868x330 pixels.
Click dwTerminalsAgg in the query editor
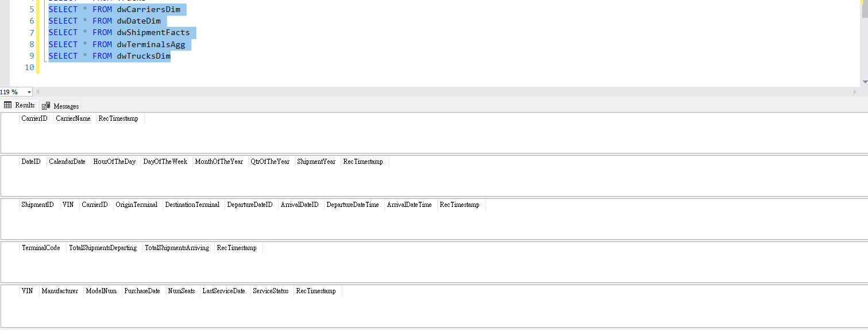tap(151, 44)
